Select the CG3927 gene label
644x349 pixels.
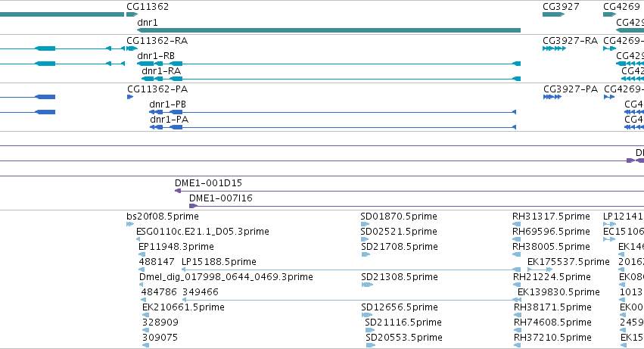click(561, 7)
